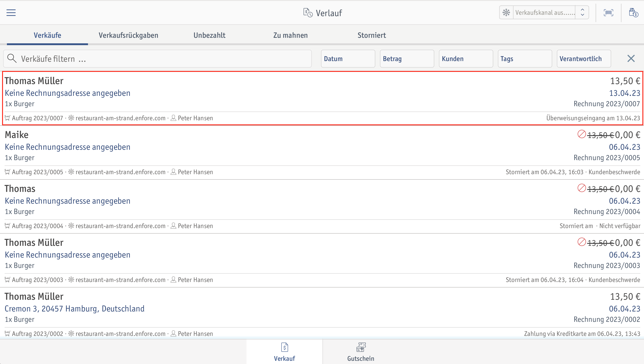
Task: Click Rechnung 2023/0003 invoice number
Action: click(x=607, y=265)
